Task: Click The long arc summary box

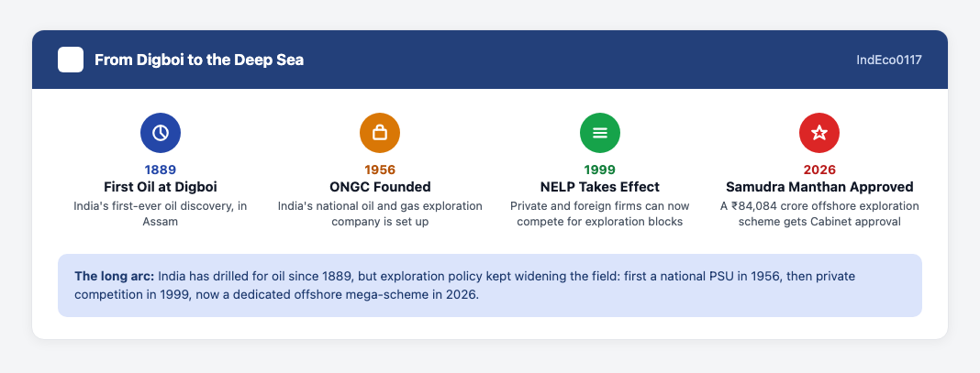Action: [490, 285]
